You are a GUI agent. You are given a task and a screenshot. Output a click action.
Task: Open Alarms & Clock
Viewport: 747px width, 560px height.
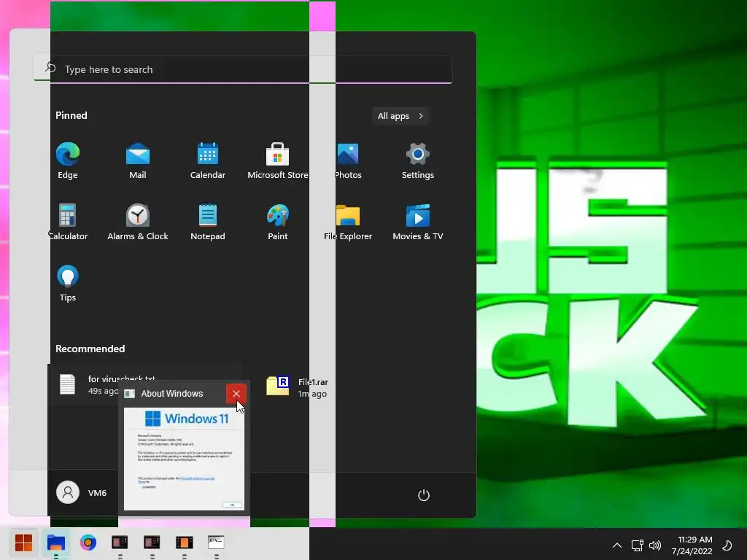pyautogui.click(x=138, y=222)
